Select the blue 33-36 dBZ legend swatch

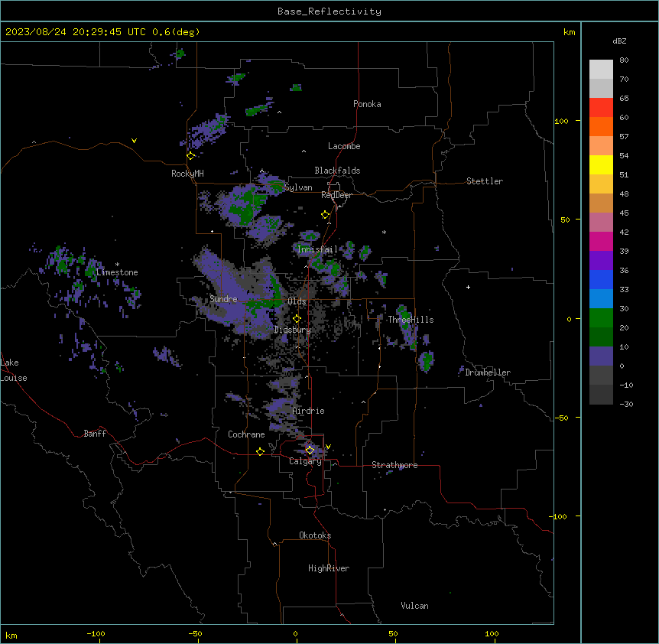click(601, 279)
